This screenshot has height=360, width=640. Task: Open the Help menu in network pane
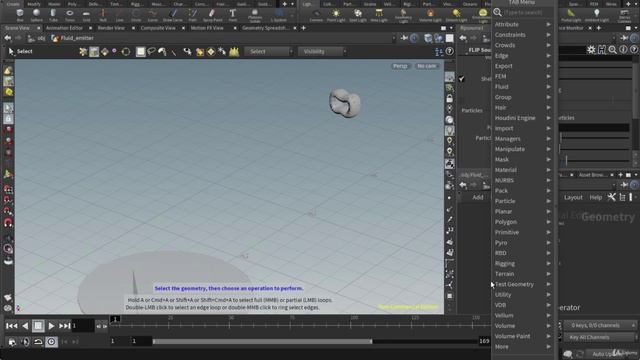tap(596, 197)
